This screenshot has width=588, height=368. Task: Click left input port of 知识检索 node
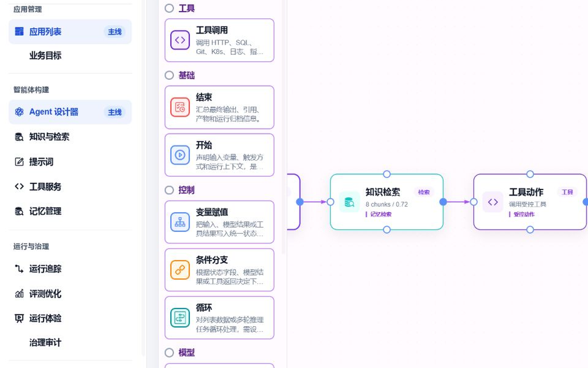click(x=330, y=202)
